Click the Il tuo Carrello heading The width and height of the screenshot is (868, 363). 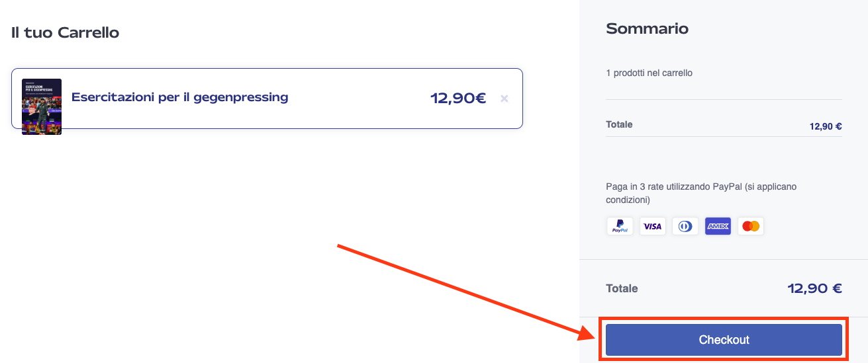click(65, 32)
